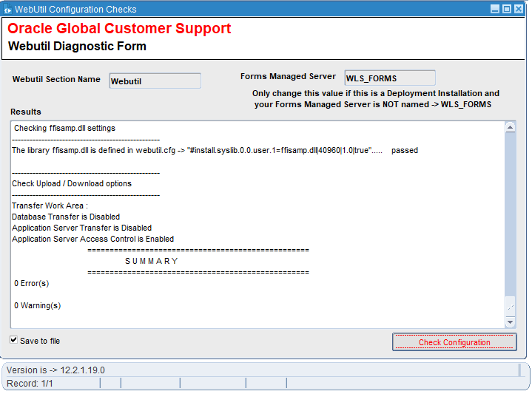
Task: Click the 'Record: 1/1' status indicator
Action: [30, 384]
